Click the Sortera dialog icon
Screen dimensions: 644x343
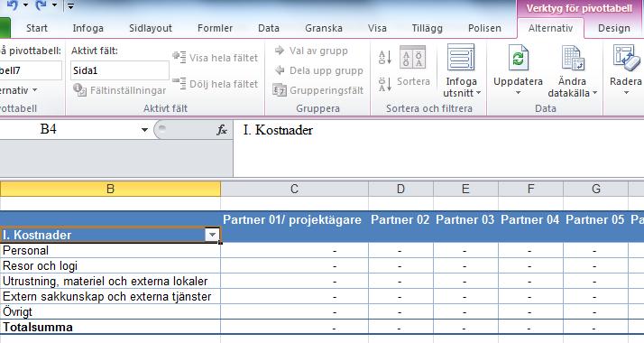click(412, 58)
